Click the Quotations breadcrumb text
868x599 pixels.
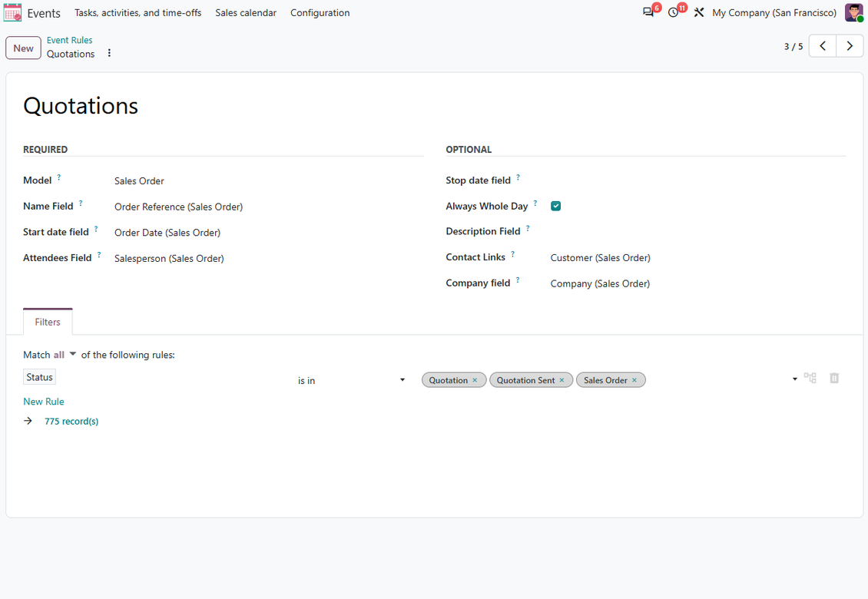coord(71,54)
